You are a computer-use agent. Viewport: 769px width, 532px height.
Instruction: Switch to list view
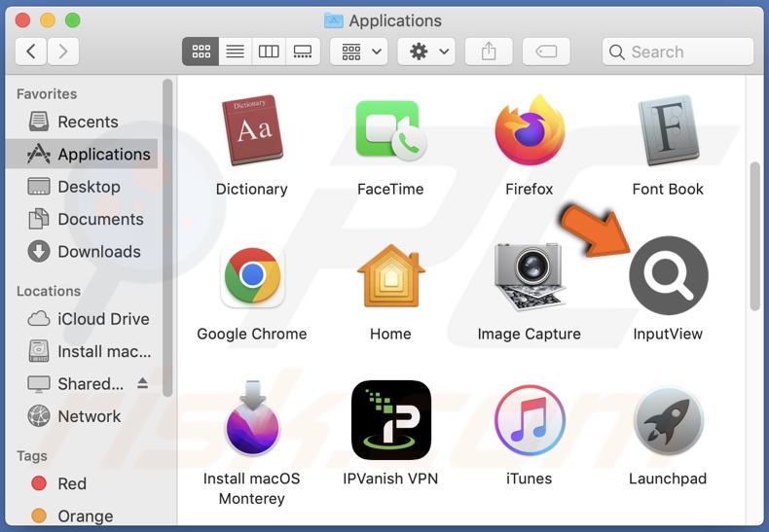coord(236,52)
